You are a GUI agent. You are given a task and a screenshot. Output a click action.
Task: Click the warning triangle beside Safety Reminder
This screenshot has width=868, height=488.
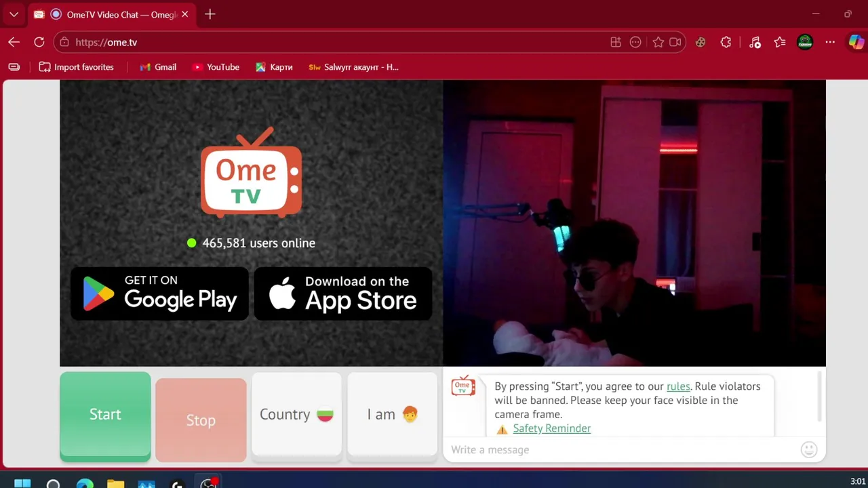click(502, 429)
